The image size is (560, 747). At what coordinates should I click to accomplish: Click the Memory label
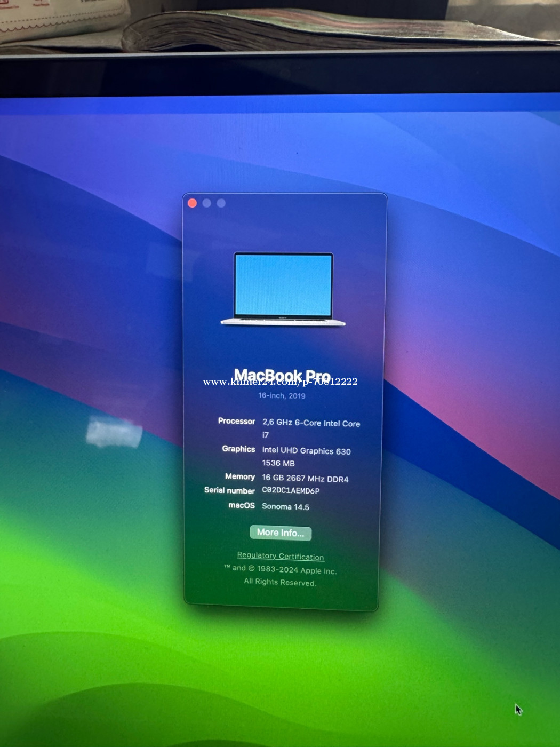tap(240, 476)
